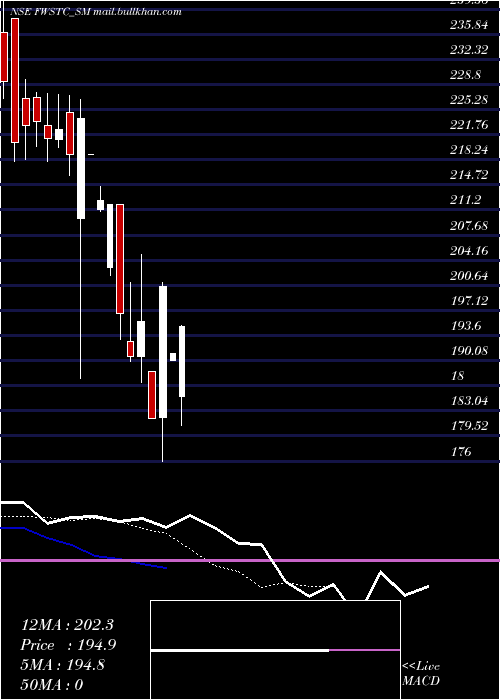Screen dimensions: 500x700
Task: Click the 228.8 price axis label
Action: coord(466,75)
